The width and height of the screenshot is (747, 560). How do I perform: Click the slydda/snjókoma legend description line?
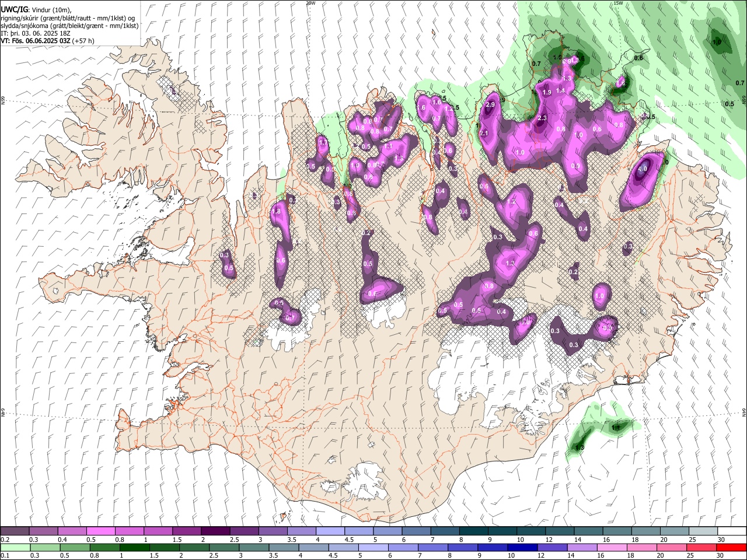pyautogui.click(x=69, y=26)
